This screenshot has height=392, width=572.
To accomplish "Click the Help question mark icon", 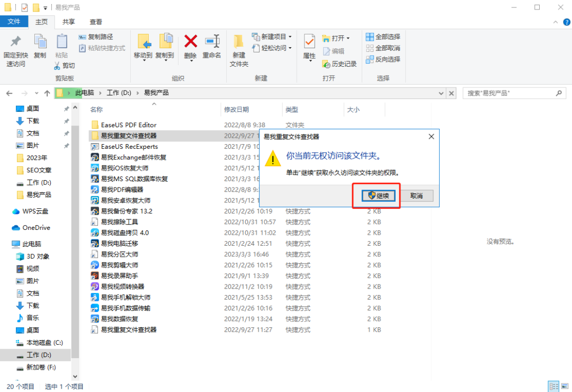I will coord(567,22).
